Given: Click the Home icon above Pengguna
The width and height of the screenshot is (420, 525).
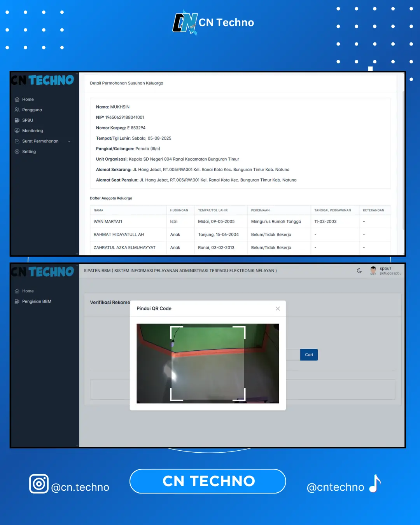Looking at the screenshot, I should point(17,100).
